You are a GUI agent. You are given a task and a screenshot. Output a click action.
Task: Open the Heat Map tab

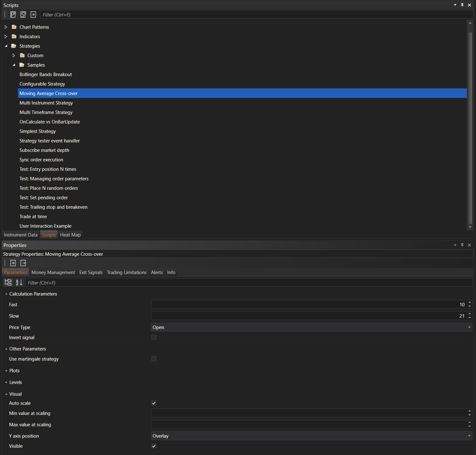click(x=70, y=235)
